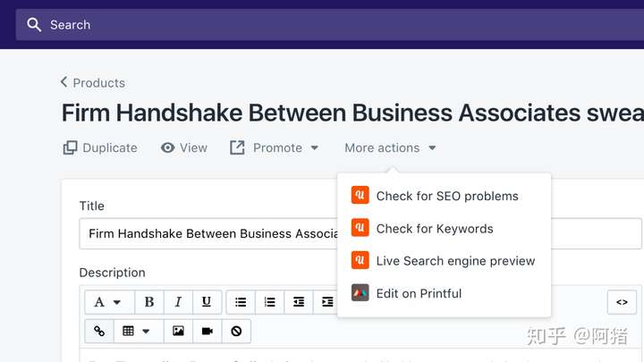Screen dimensions: 644x362
Task: Insert a link with the chain icon
Action: (99, 331)
